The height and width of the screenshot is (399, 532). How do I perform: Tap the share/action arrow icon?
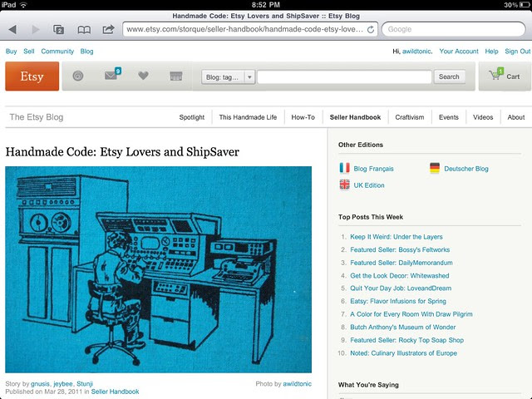click(108, 29)
